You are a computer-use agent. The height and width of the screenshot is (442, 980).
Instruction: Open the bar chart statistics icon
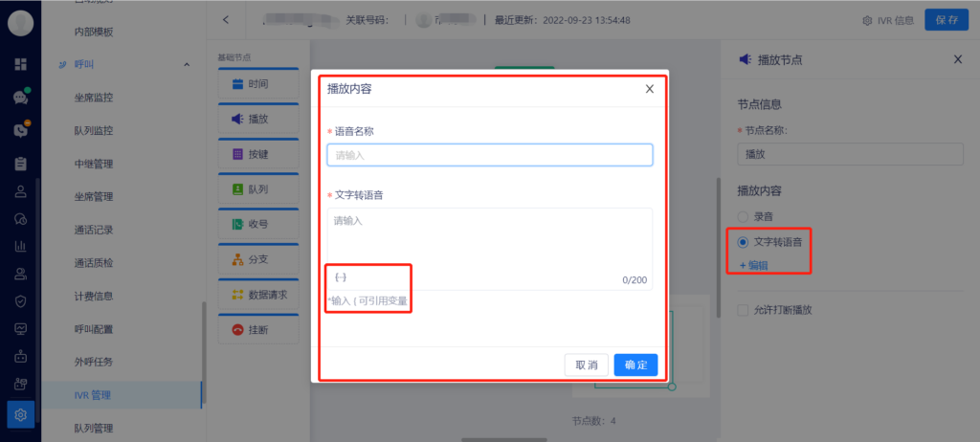21,246
